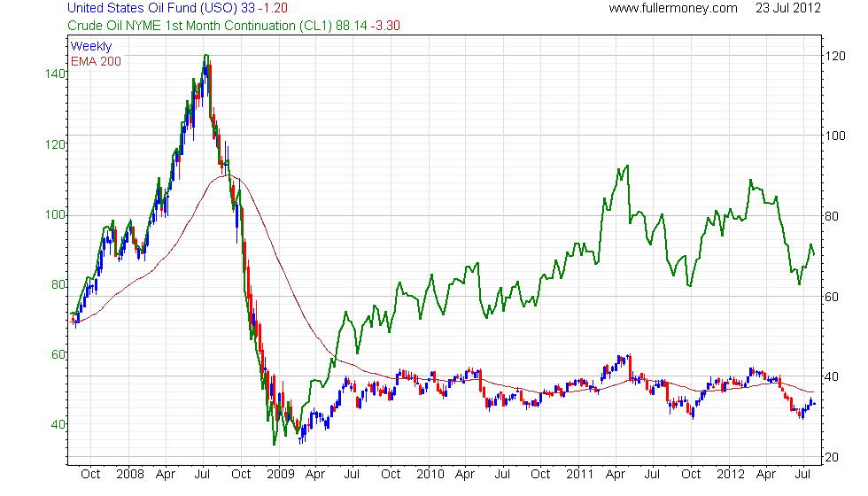Click the Apr label after 2009
The width and height of the screenshot is (868, 496).
[315, 475]
